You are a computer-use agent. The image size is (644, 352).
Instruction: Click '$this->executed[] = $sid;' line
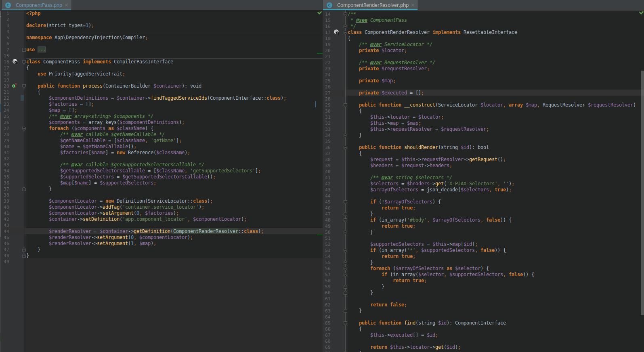(x=404, y=335)
